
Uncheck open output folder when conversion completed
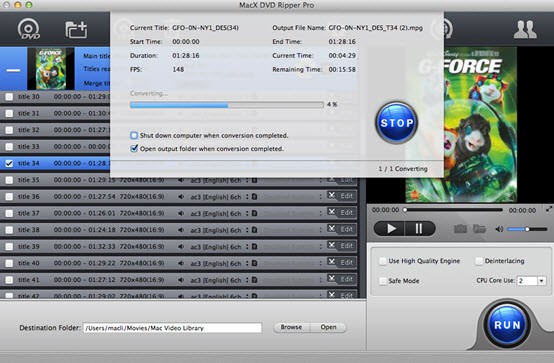click(134, 148)
